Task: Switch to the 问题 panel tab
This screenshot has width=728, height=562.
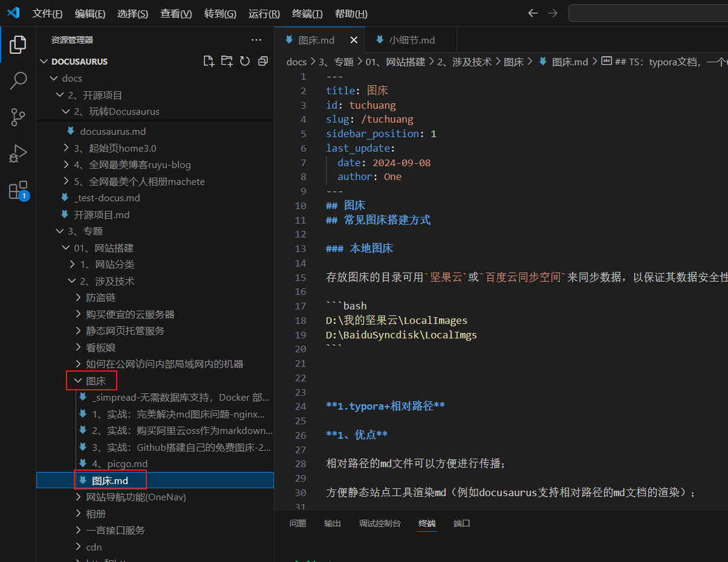Action: [297, 523]
